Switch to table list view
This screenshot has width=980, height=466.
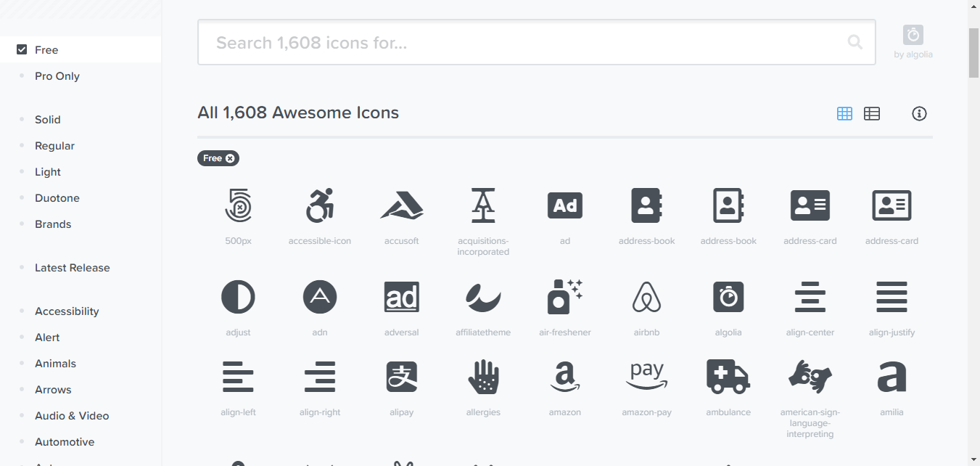coord(872,113)
